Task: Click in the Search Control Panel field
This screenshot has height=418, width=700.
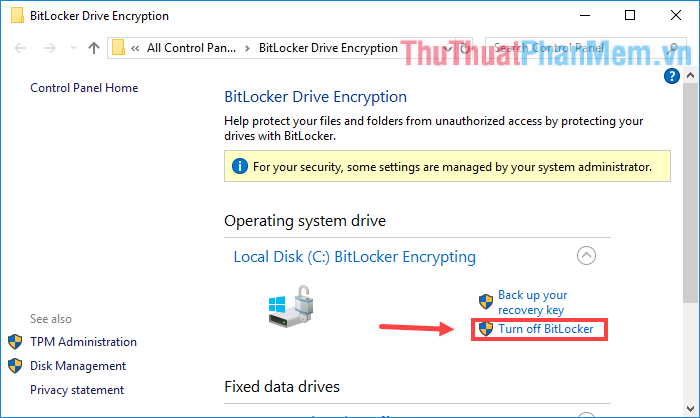Action: tap(580, 48)
